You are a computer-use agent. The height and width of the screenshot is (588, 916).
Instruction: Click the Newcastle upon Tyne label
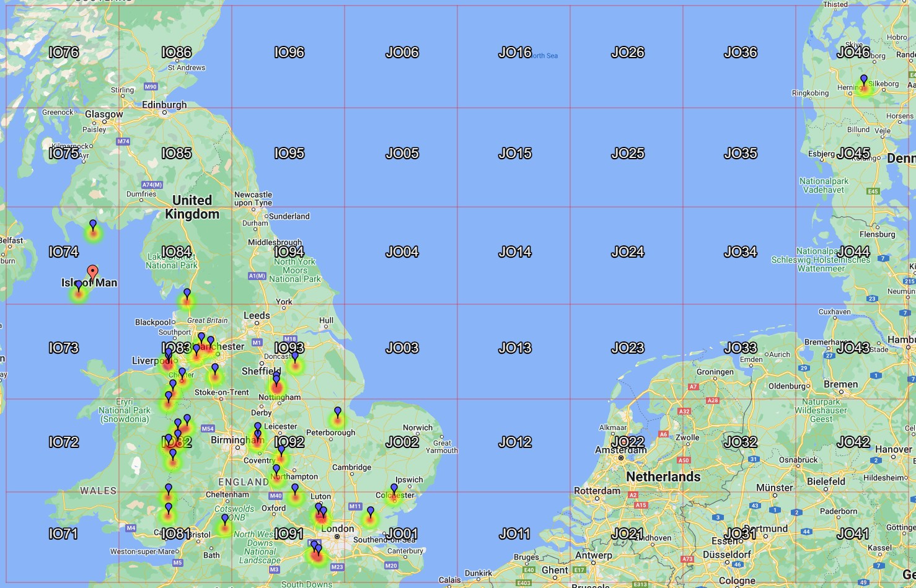[253, 198]
